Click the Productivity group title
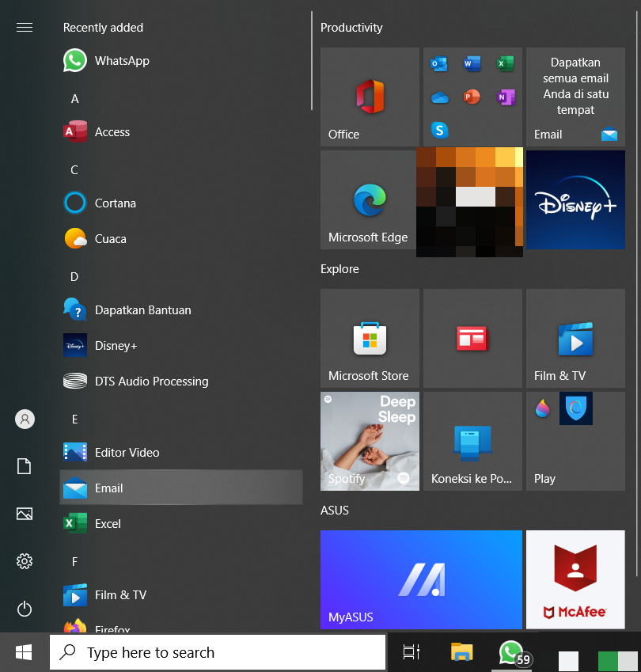 coord(351,28)
